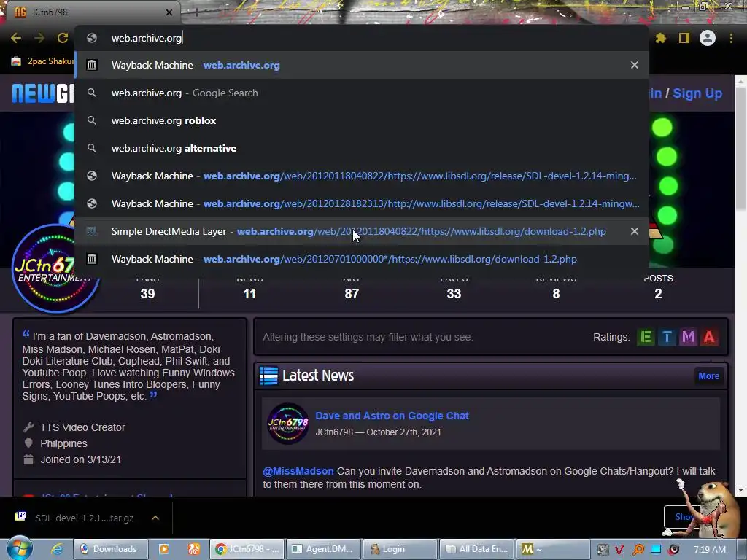This screenshot has width=747, height=560.
Task: Click the taskbar clock showing 7:19 AM
Action: 709,550
